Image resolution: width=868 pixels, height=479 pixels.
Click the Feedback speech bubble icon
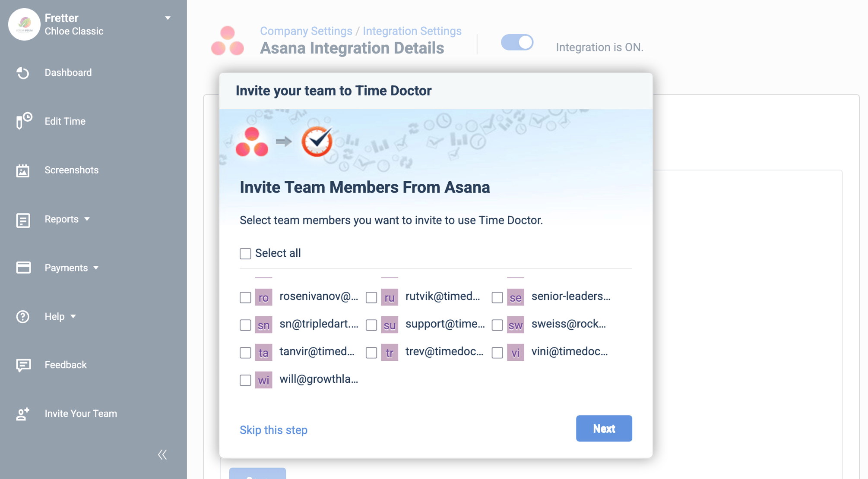23,365
